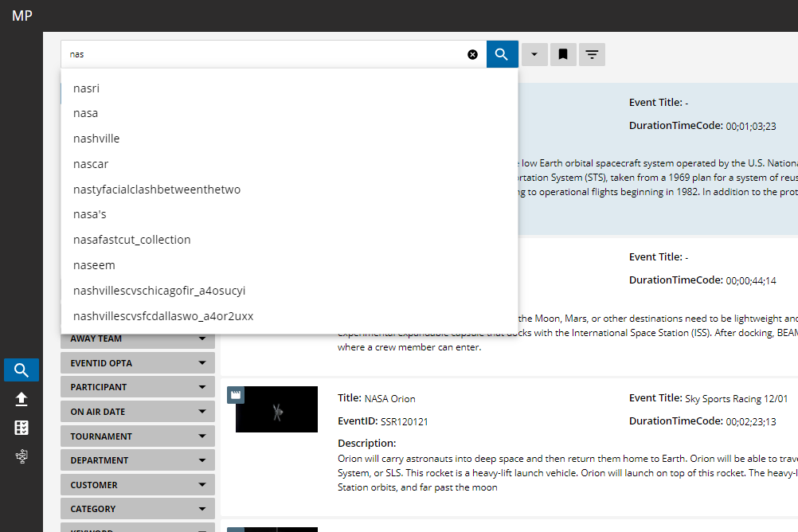
Task: Expand the ON AIR DATE filter
Action: pos(137,412)
